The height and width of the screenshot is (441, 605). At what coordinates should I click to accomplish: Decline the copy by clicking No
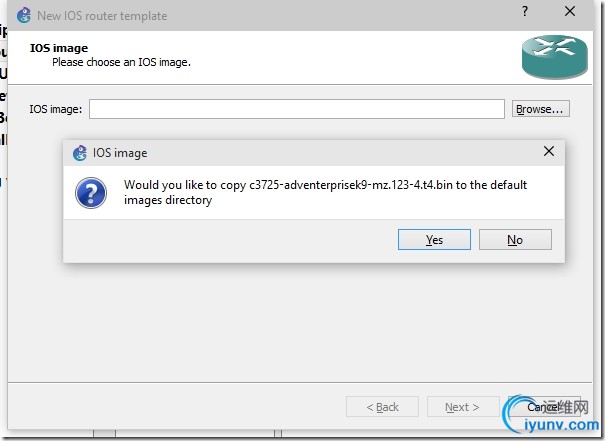[515, 240]
